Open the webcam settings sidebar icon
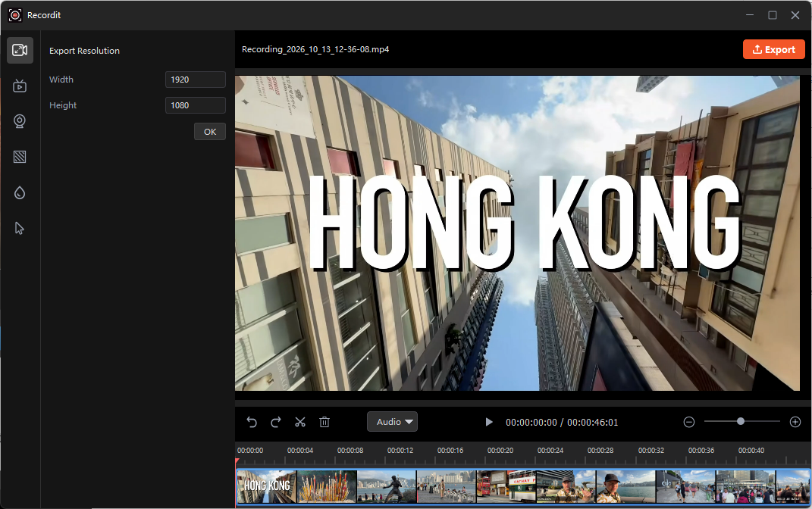The width and height of the screenshot is (812, 509). 20,121
